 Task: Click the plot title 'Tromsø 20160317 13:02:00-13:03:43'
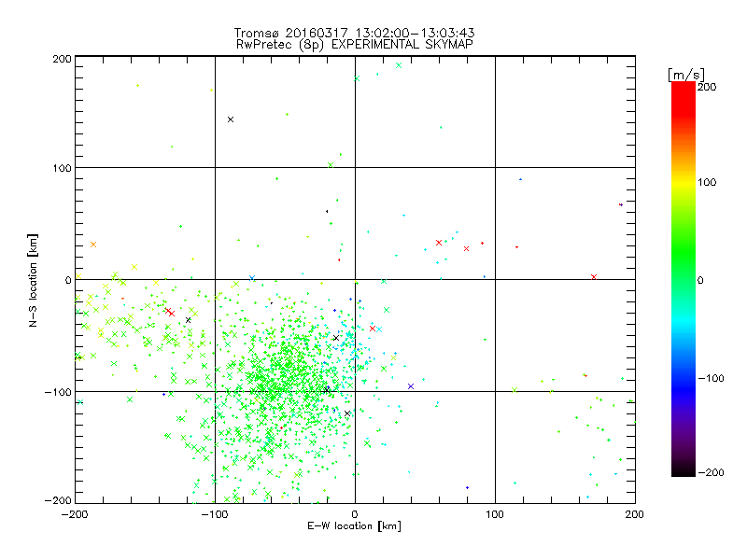click(354, 33)
